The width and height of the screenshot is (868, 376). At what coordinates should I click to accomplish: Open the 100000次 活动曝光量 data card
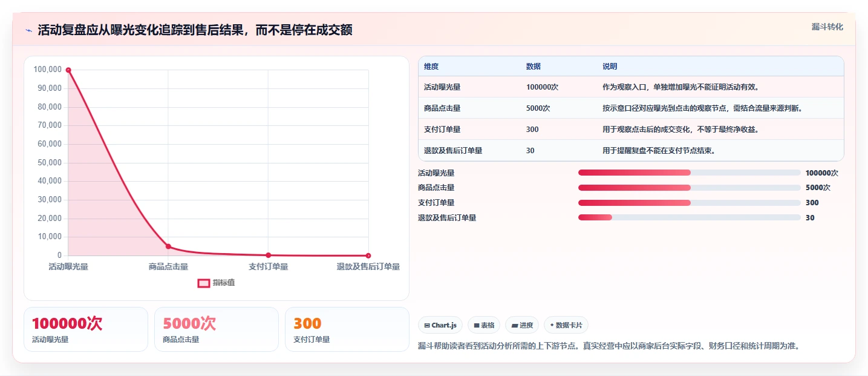click(86, 329)
